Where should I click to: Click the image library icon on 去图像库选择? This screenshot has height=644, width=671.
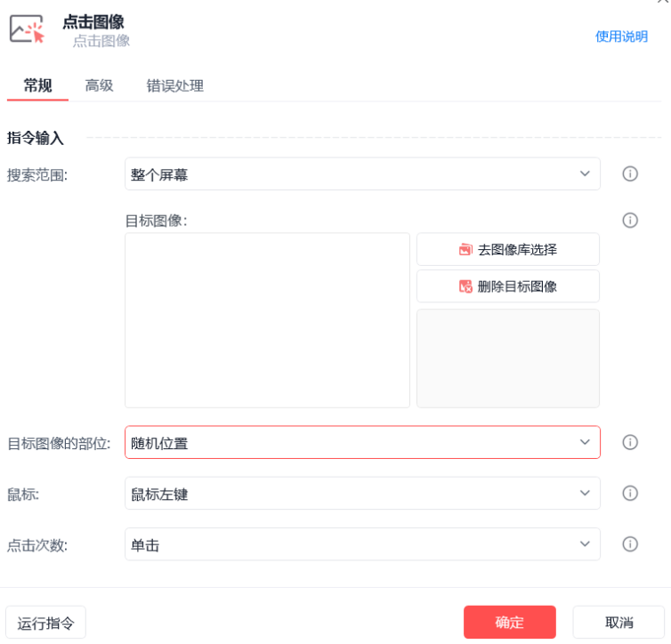point(465,249)
